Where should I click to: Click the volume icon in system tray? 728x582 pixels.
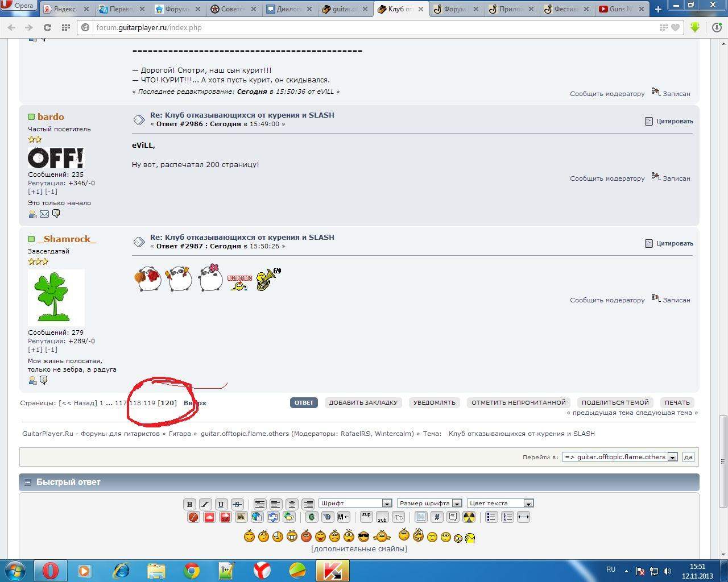coord(668,571)
